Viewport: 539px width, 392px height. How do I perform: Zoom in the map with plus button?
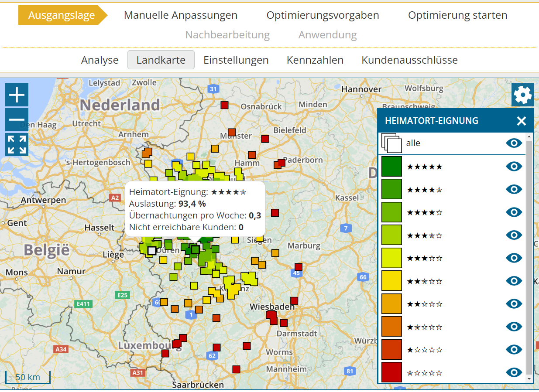[17, 95]
